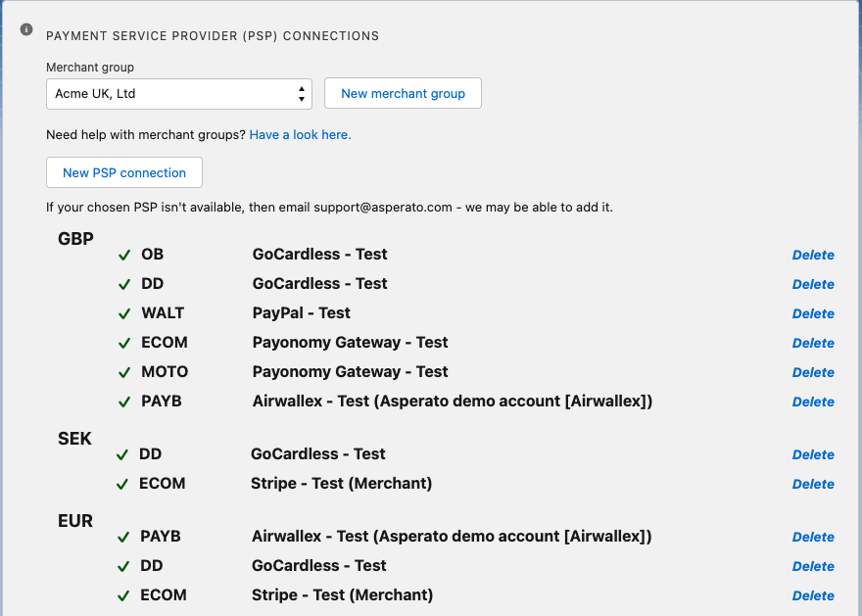Delete the GBP WALT PayPal connection
Screen dimensions: 862x616
tap(813, 313)
